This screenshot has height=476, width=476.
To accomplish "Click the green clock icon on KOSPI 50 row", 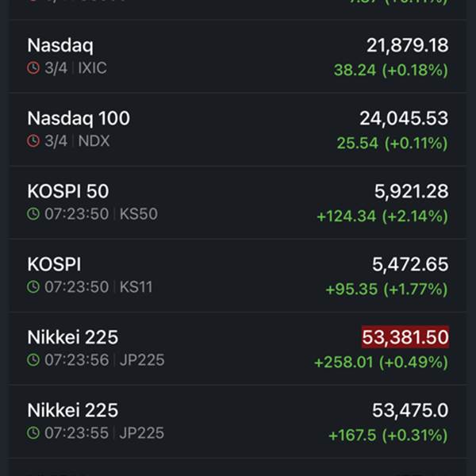I will (33, 214).
